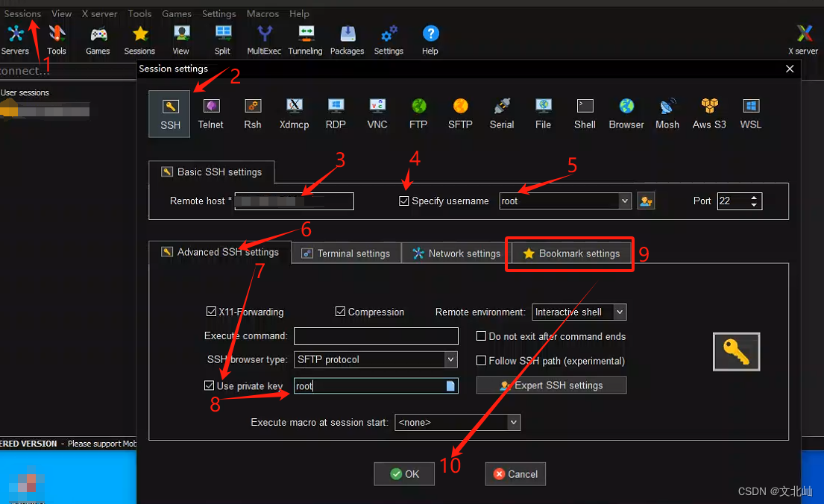This screenshot has height=504, width=824.
Task: Open the SSH browser type dropdown
Action: coord(450,359)
